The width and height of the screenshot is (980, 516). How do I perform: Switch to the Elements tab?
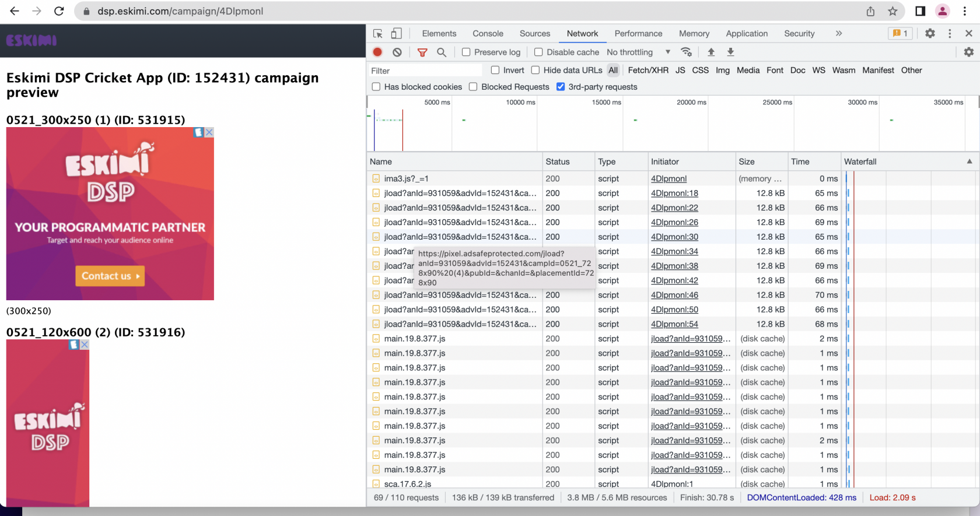click(439, 33)
